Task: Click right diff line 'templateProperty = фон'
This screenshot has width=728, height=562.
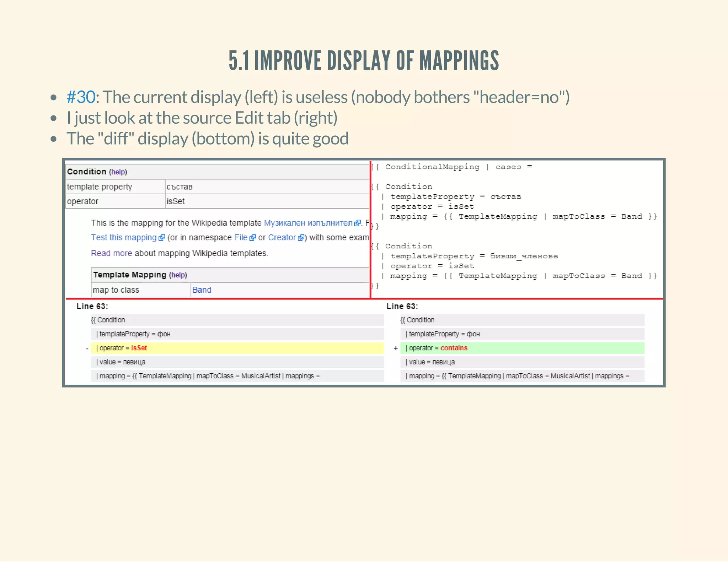Action: click(x=522, y=334)
